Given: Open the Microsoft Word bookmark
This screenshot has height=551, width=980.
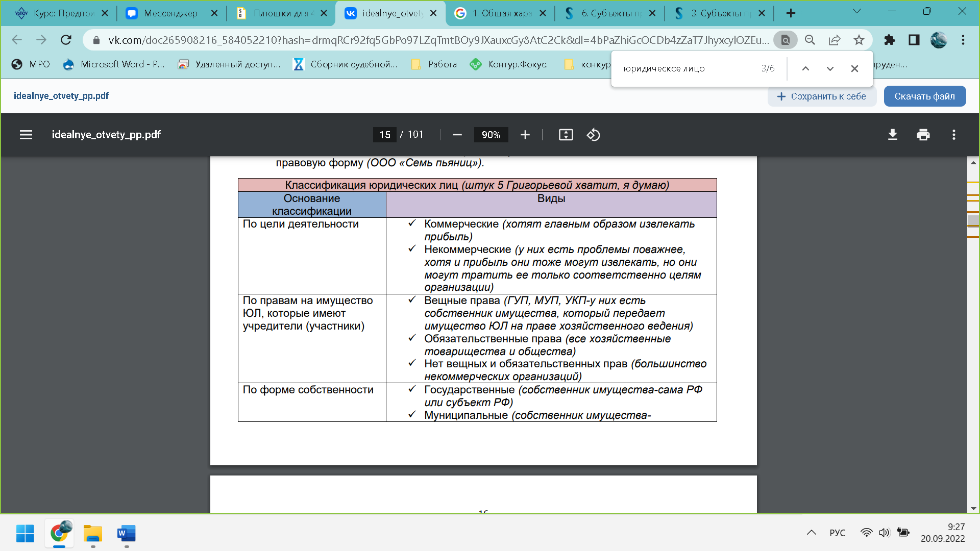Looking at the screenshot, I should coord(113,64).
